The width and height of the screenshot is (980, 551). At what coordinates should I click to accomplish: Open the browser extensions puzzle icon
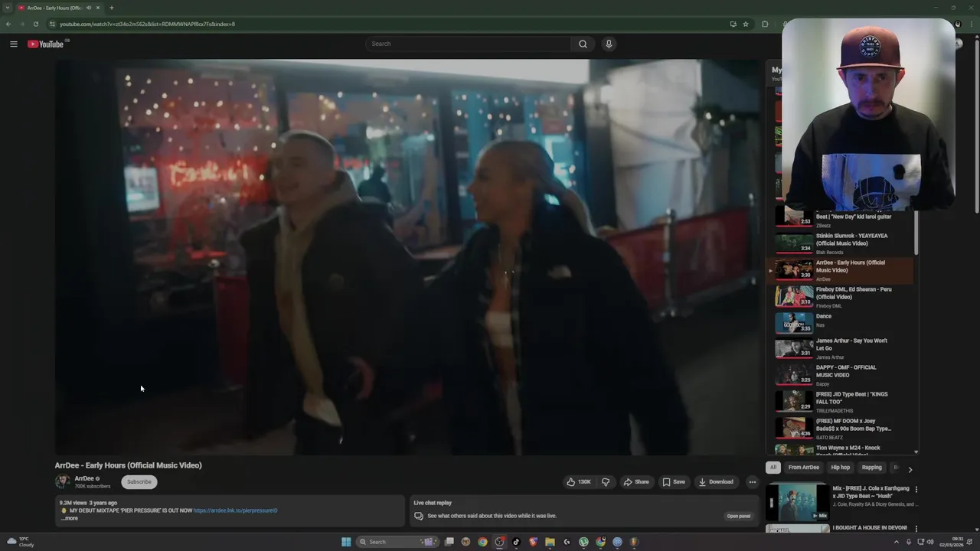[765, 24]
